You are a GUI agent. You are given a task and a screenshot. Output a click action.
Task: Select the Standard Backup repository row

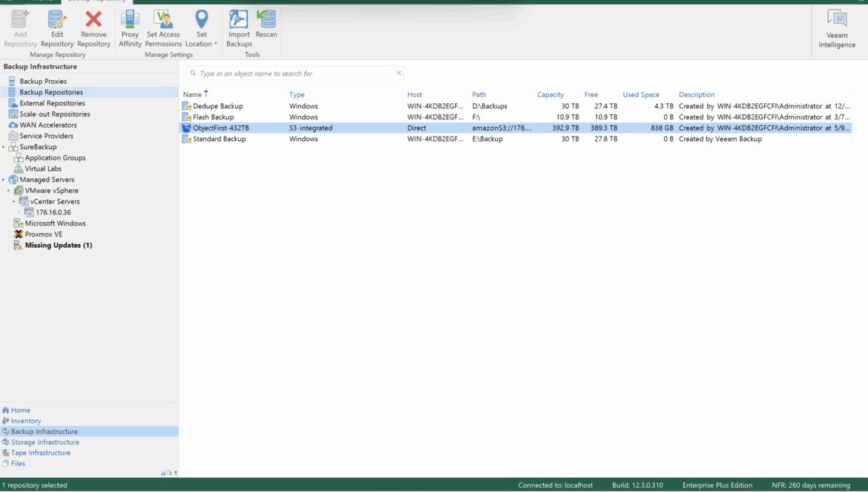click(x=516, y=139)
